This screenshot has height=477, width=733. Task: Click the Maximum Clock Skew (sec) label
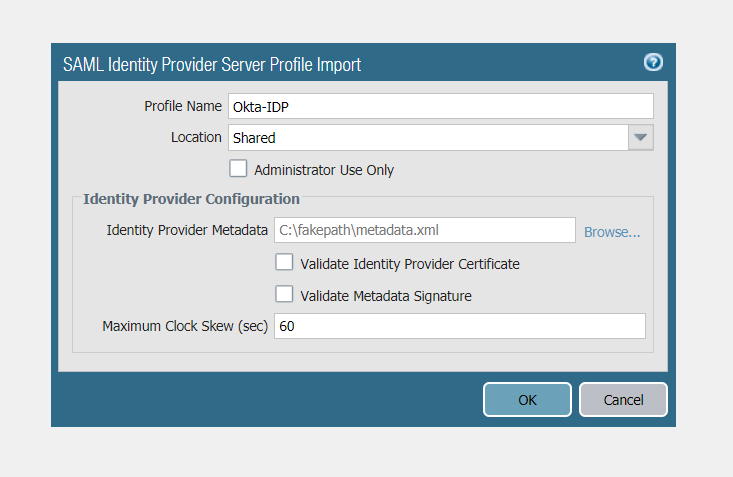pos(185,327)
